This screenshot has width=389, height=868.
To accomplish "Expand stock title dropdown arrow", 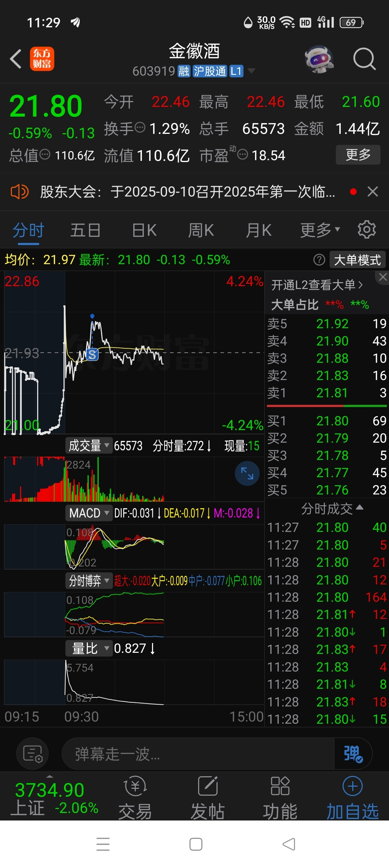I will click(251, 71).
